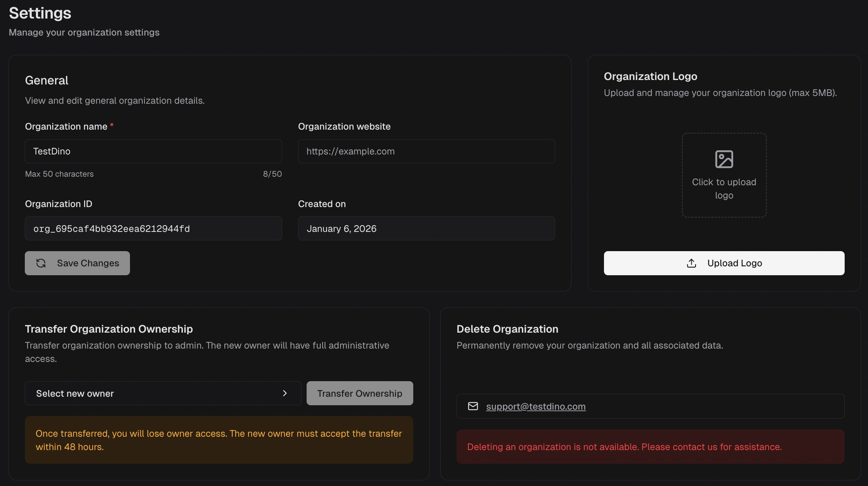Screen dimensions: 868x486
Task: Click the Organization name field containing TestDino
Action: point(153,152)
